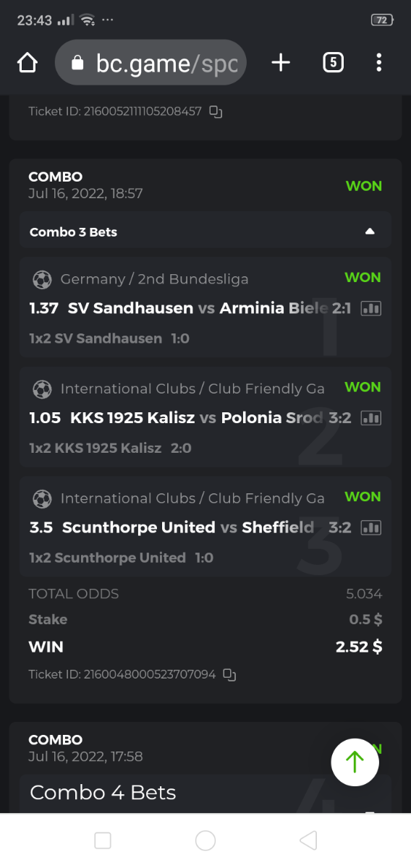Copy ticket ID ending 208457
Viewport: 411px width, 868px height.
pyautogui.click(x=215, y=111)
